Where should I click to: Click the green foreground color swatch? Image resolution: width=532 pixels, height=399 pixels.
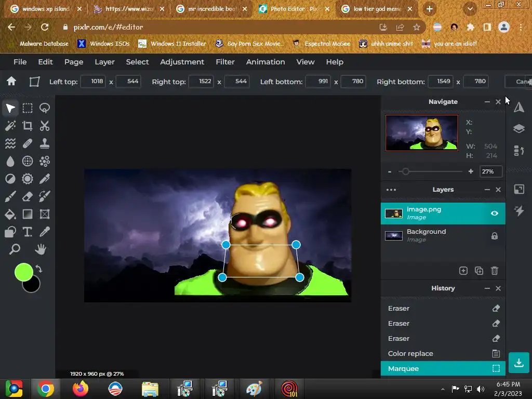(23, 272)
